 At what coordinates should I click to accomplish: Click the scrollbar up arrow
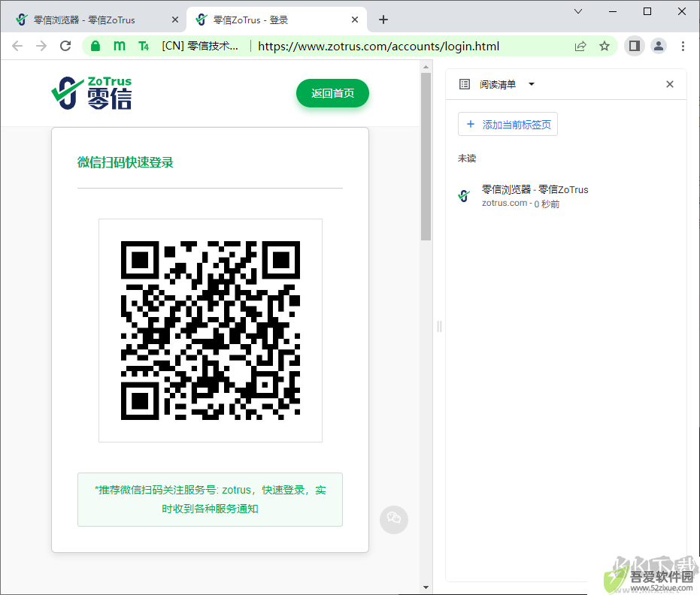click(426, 67)
